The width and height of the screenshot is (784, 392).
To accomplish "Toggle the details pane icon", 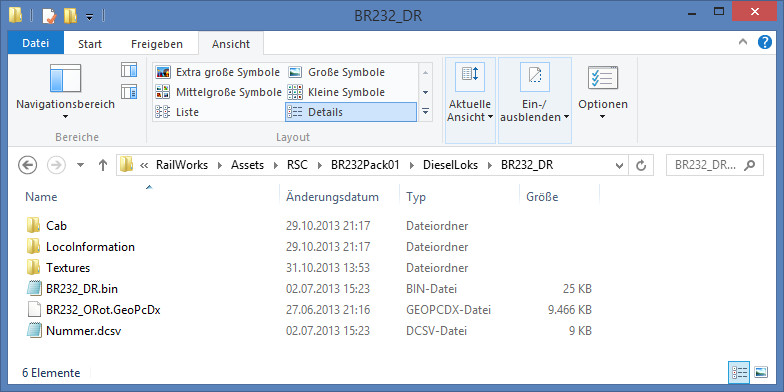I will coord(129,92).
